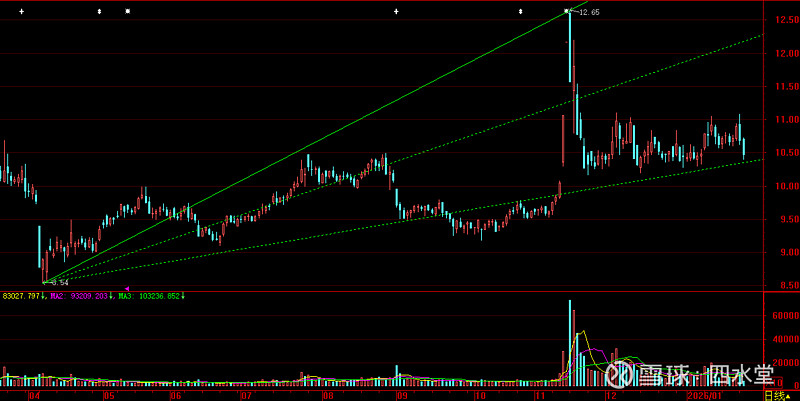Jump to the 10 month label on the timeline
Image resolution: width=800 pixels, height=401 pixels.
click(x=480, y=396)
